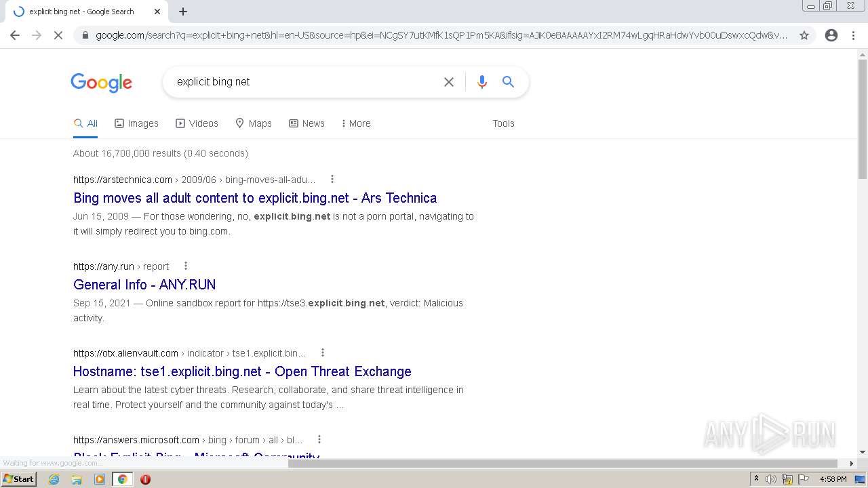The height and width of the screenshot is (488, 868).
Task: Click the 4:58 PM system clock
Action: coord(833,479)
